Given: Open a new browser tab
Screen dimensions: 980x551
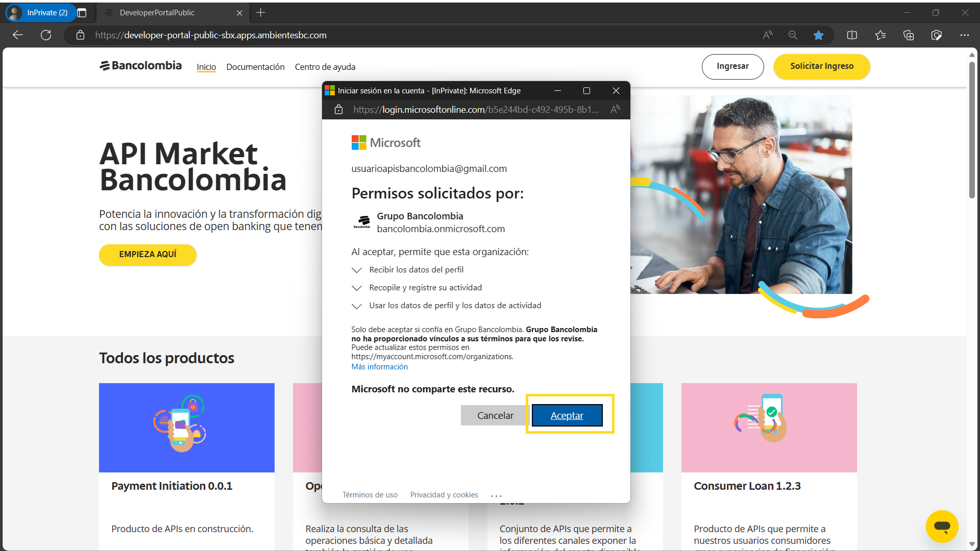Looking at the screenshot, I should coord(261,12).
